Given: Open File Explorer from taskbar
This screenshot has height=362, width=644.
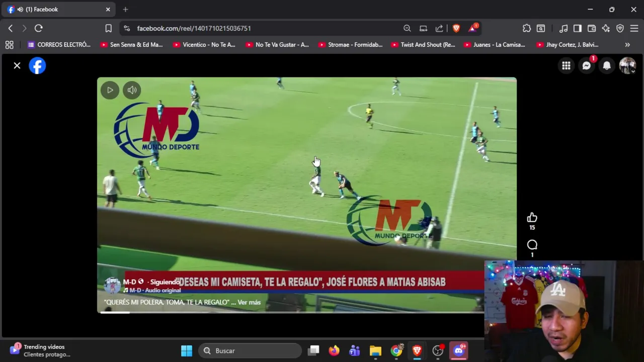Looking at the screenshot, I should [x=375, y=350].
